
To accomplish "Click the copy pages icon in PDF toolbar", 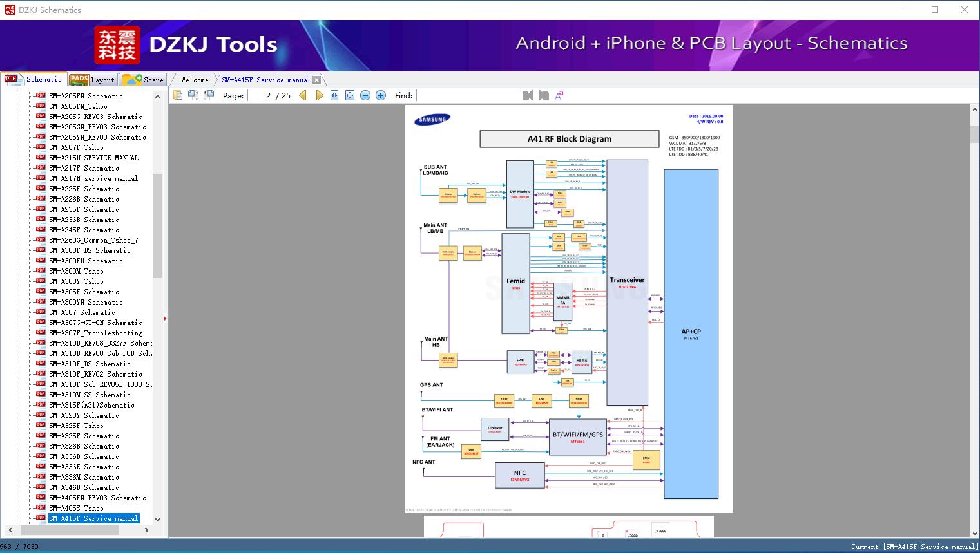I will [x=178, y=95].
